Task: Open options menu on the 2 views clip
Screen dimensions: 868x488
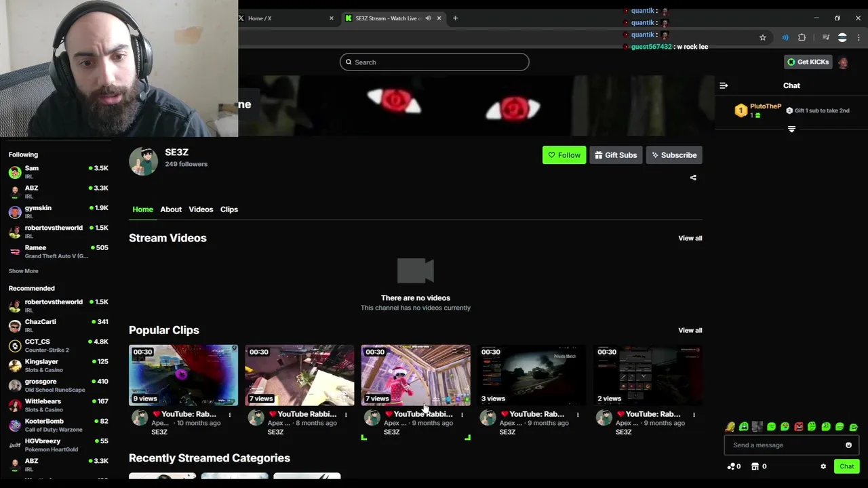Action: coord(694,414)
